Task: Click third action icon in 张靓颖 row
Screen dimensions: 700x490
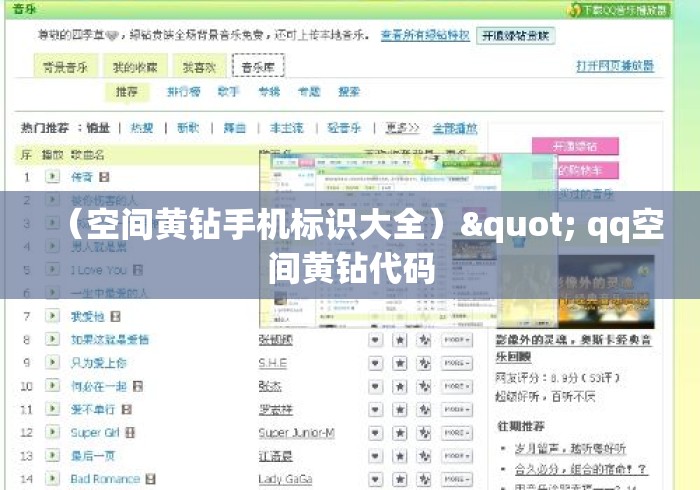Action: pos(424,340)
